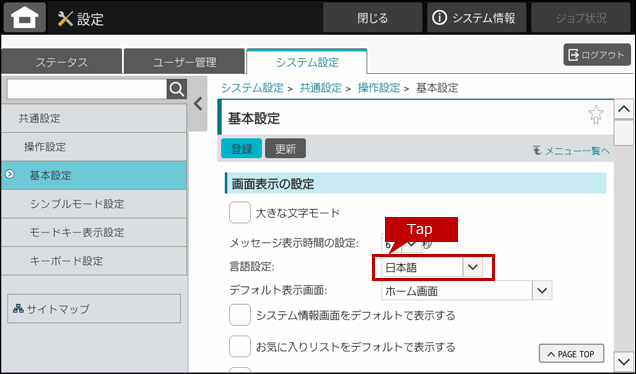
Task: Click scrollbar up arrow
Action: [624, 109]
